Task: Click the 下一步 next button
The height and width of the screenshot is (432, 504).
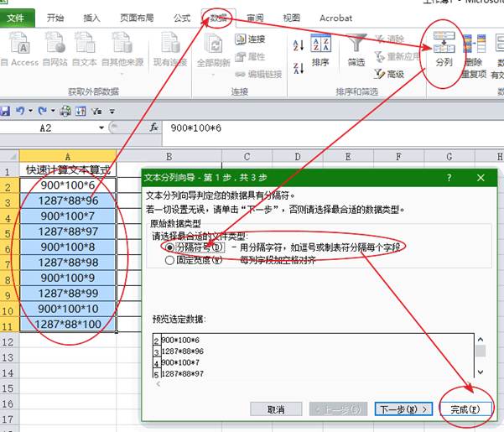Action: (403, 409)
